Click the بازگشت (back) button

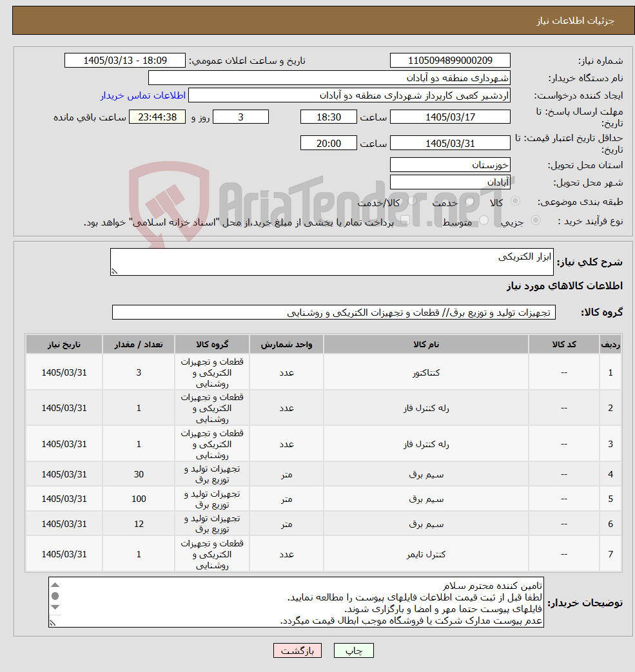(x=297, y=651)
